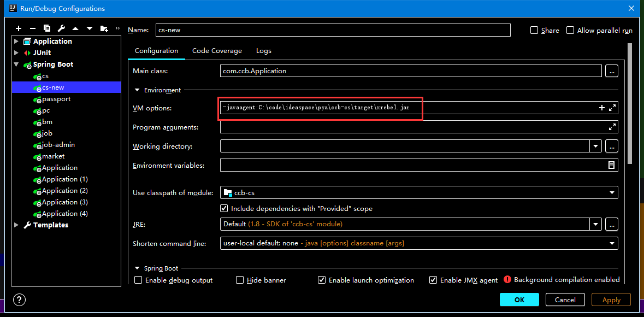Select the Application (1) configuration
The image size is (644, 317).
pos(65,179)
